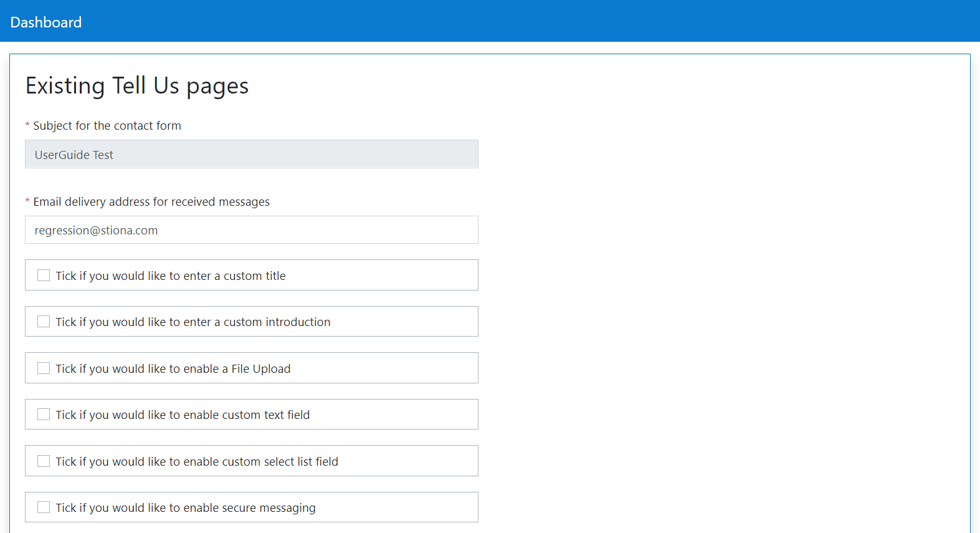
Task: Click the 'Subject for the contact form' label
Action: pos(107,126)
